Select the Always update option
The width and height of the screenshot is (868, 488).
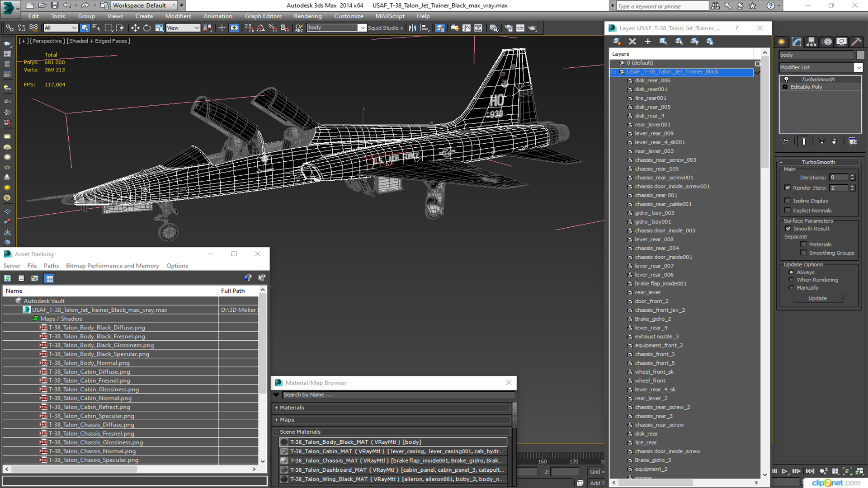[791, 272]
